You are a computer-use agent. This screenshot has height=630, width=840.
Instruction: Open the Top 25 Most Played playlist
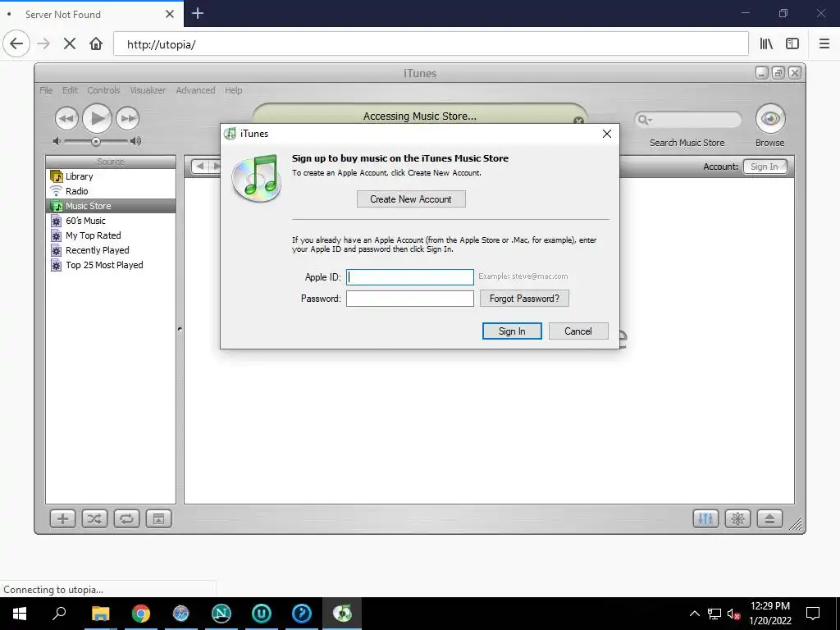(x=111, y=265)
